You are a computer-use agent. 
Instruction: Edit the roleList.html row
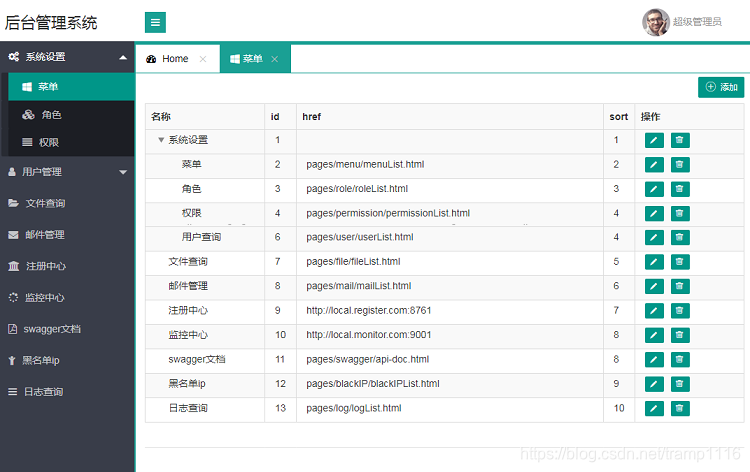(x=654, y=189)
